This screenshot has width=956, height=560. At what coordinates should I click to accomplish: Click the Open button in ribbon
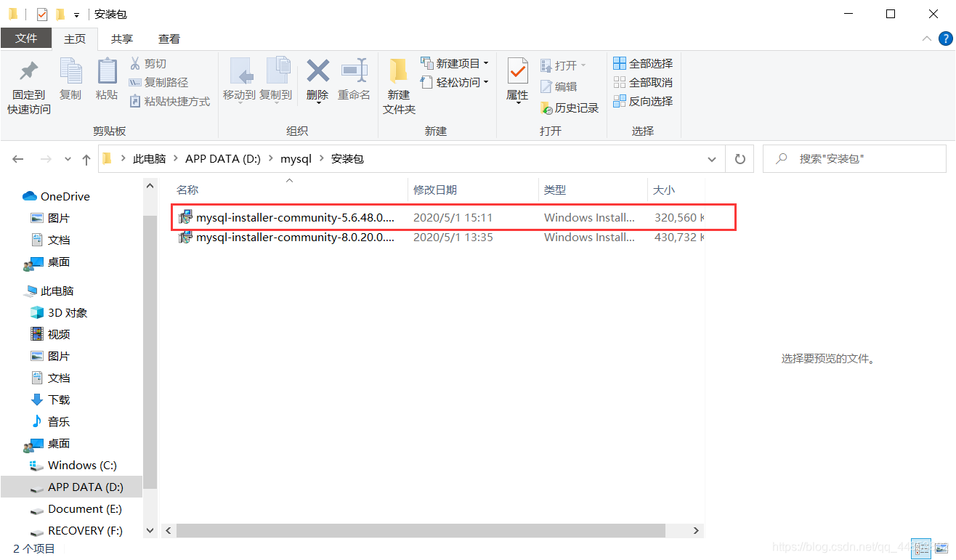click(x=563, y=65)
